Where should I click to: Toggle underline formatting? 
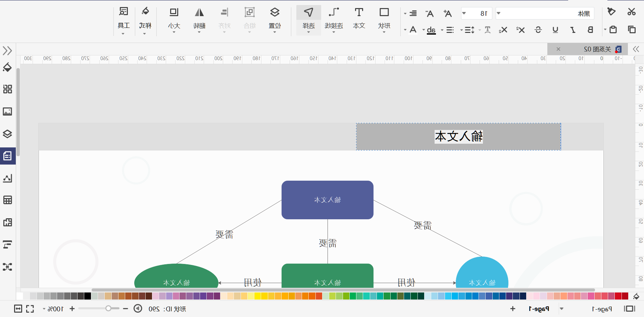[x=555, y=30]
